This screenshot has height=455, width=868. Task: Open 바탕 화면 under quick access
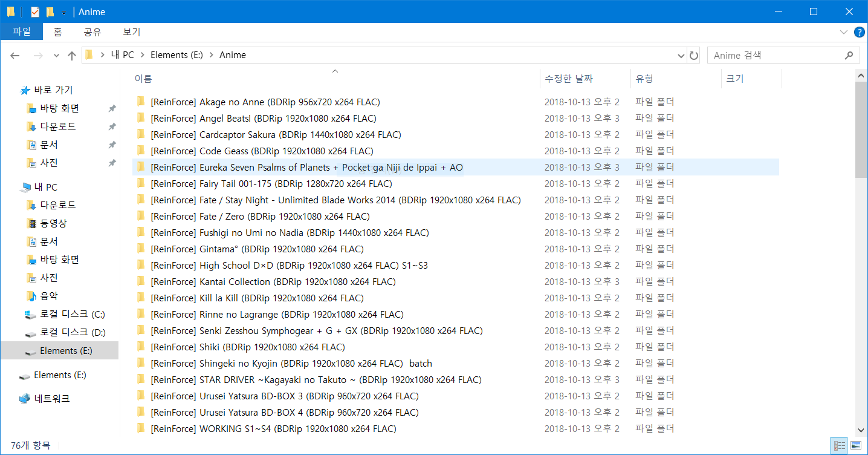[59, 108]
